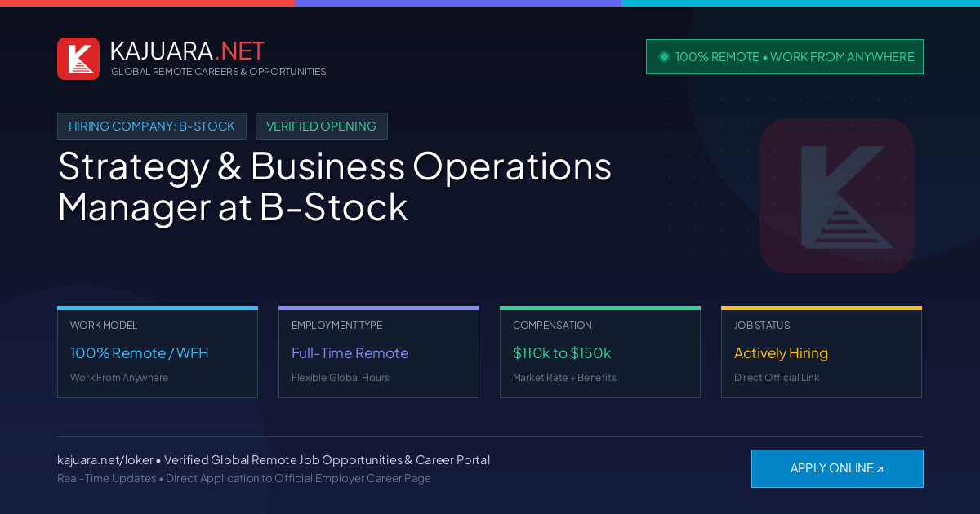This screenshot has width=980, height=514.
Task: Click the Work From Anywhere card subtext
Action: coord(119,378)
